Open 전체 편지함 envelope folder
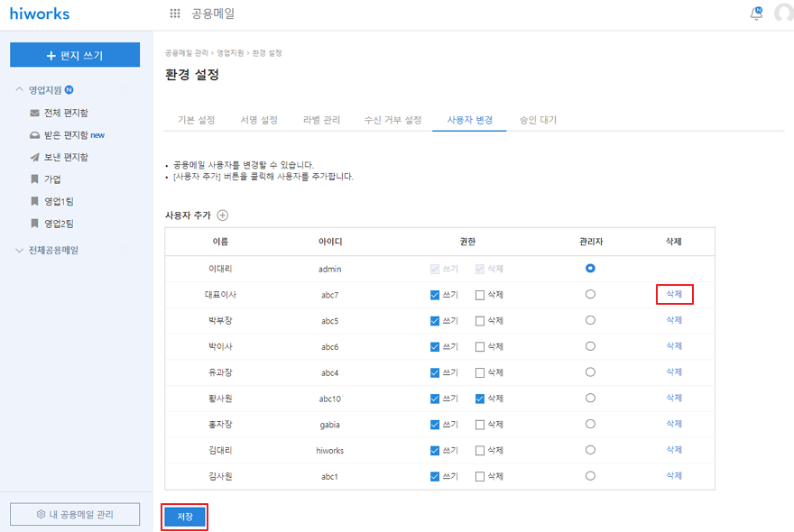 coord(34,113)
